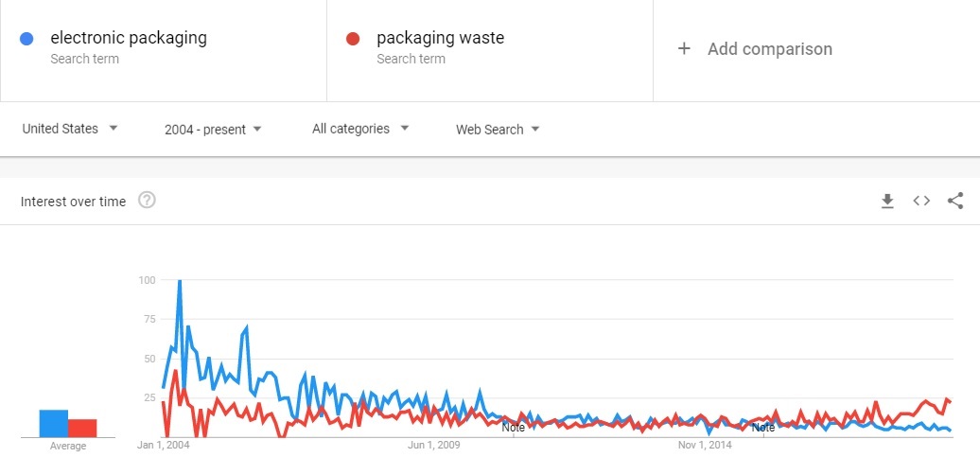Open the Interest over time help icon
Screen dimensions: 980x475
pyautogui.click(x=147, y=201)
